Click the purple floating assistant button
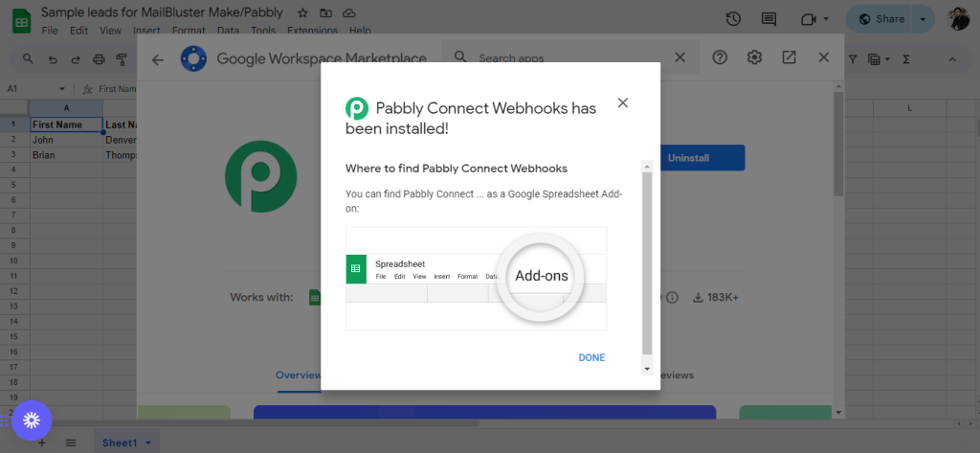The width and height of the screenshot is (980, 453). point(32,420)
